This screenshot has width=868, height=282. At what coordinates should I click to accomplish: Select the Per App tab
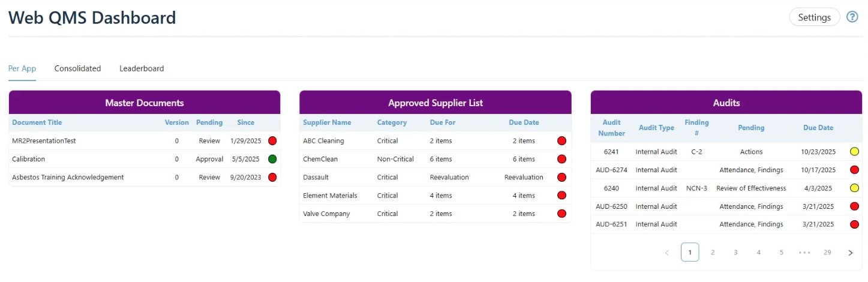point(22,68)
